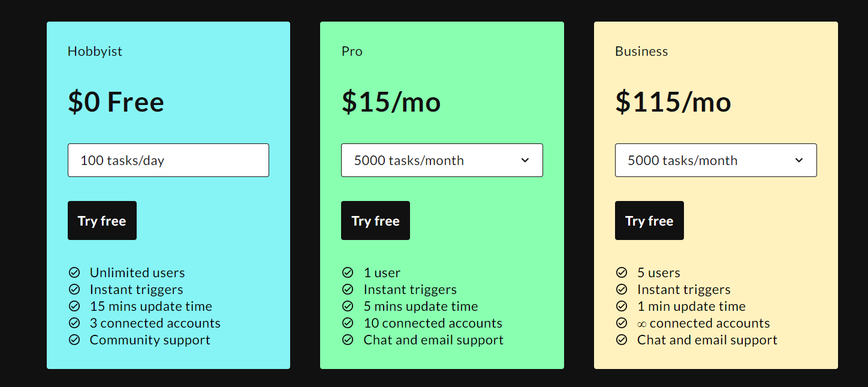Open the Business plan tasks/month dropdown
The image size is (868, 387).
click(716, 160)
